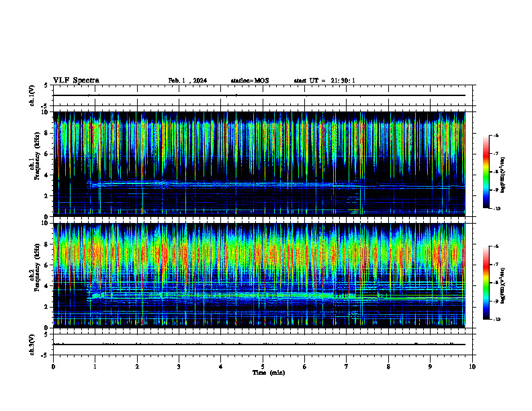Screen dimensions: 532x411
Task: Click the ch.2 color bar log(PSD) label
Action: tap(503, 286)
